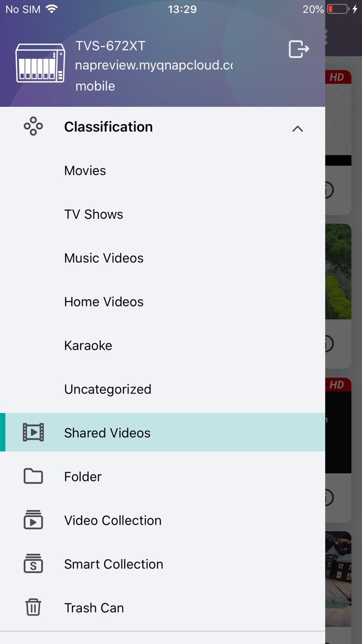The image size is (362, 644).
Task: Open the Folder icon in the sidebar
Action: (x=33, y=476)
